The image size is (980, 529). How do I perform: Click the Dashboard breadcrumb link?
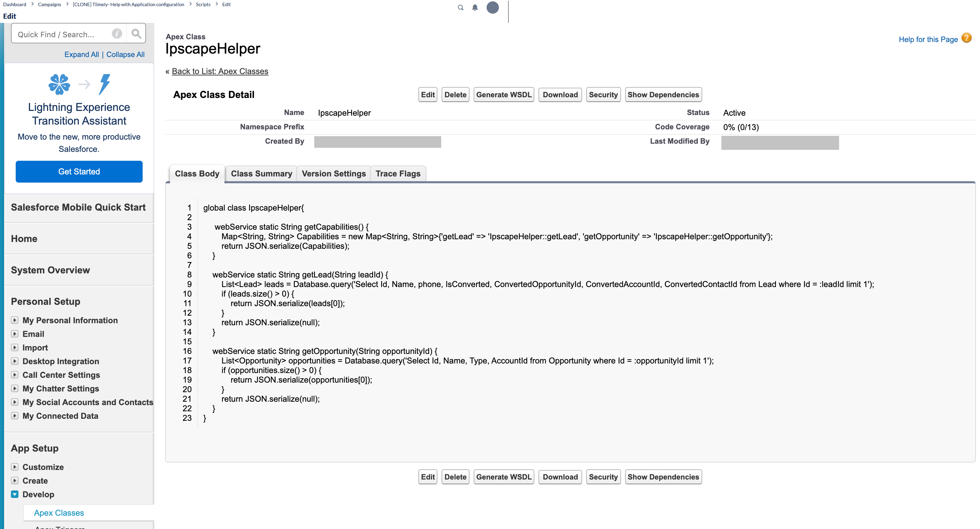tap(14, 4)
